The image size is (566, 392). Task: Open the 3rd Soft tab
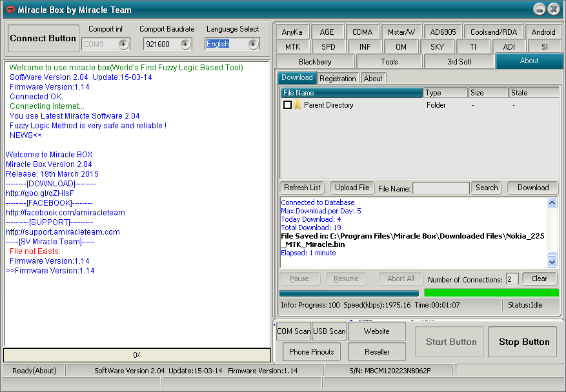pos(459,62)
